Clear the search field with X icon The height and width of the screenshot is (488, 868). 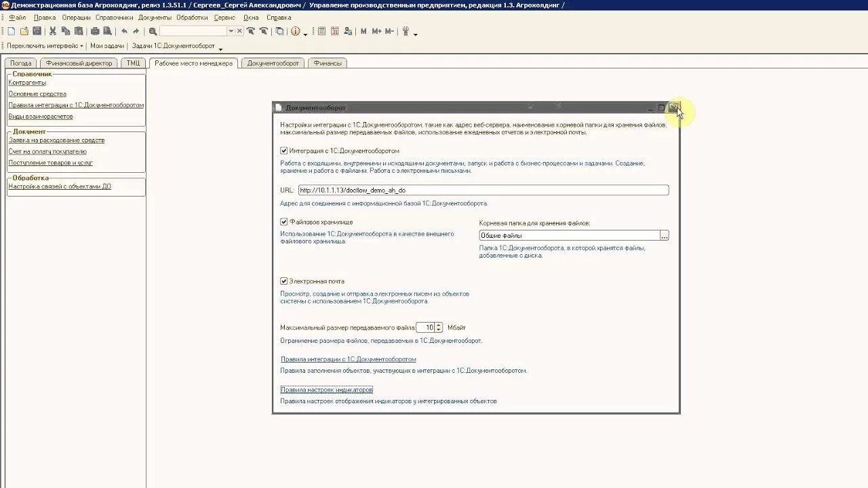pos(239,31)
